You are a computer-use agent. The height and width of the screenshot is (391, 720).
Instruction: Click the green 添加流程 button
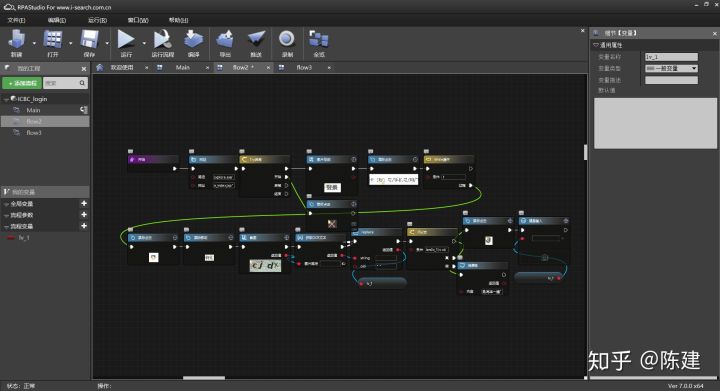tap(22, 83)
